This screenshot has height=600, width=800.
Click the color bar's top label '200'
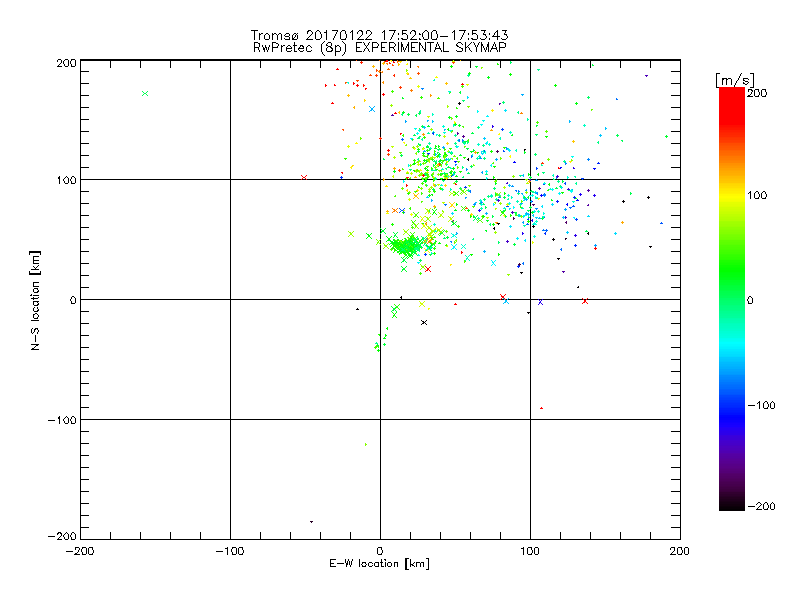pos(757,93)
